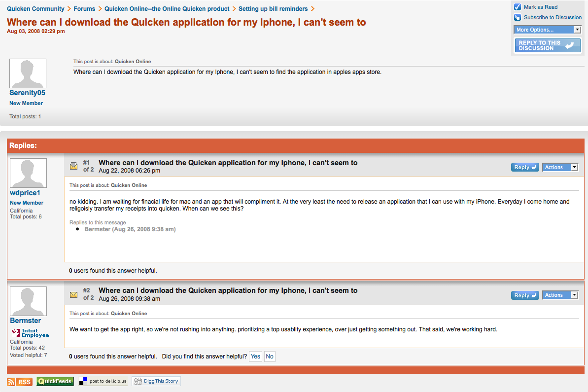This screenshot has height=392, width=588.
Task: Click the Subscribe to Discussion icon
Action: [x=518, y=17]
